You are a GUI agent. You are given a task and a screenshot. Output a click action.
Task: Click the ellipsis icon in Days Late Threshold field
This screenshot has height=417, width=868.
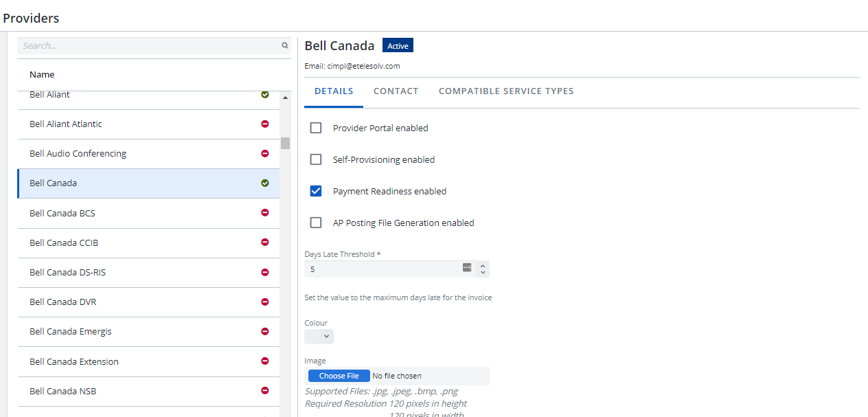tap(467, 268)
